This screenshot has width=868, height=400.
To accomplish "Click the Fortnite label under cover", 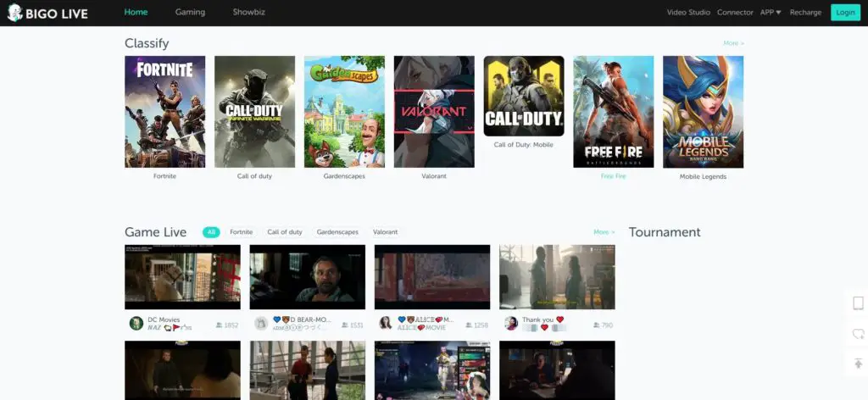I will [165, 176].
